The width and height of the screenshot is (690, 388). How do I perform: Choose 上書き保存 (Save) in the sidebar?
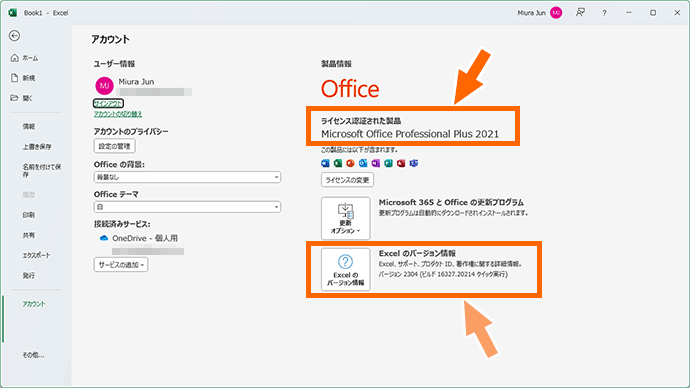pyautogui.click(x=37, y=146)
